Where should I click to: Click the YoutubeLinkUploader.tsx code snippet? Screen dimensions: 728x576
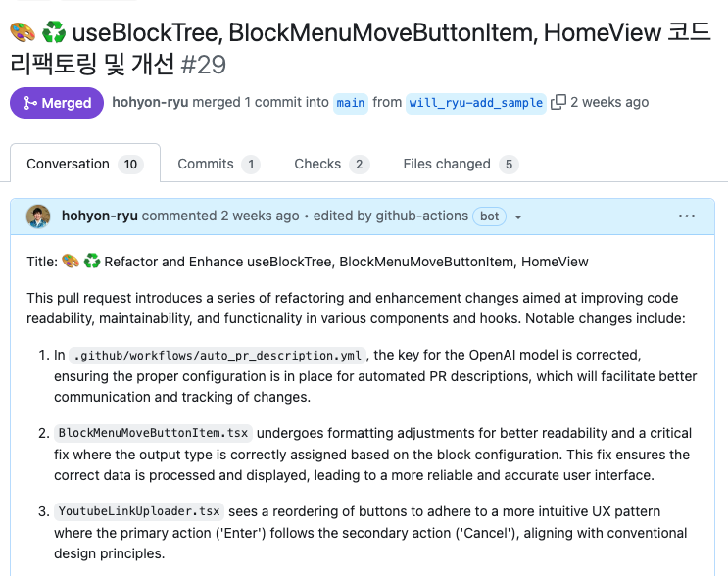pos(139,511)
